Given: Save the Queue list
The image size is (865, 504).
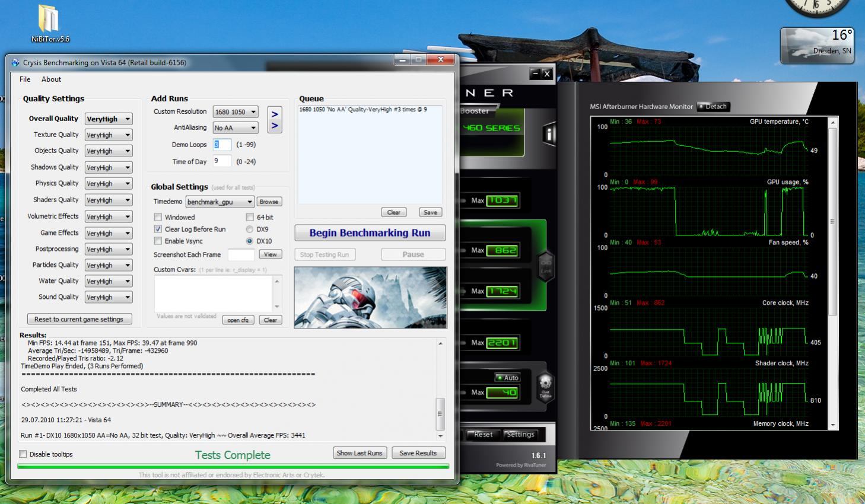Looking at the screenshot, I should tap(431, 212).
